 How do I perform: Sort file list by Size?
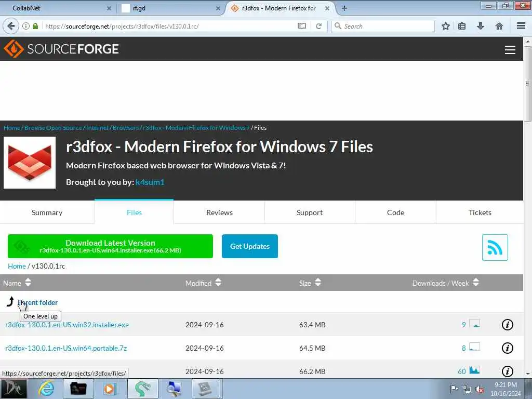[x=310, y=283]
